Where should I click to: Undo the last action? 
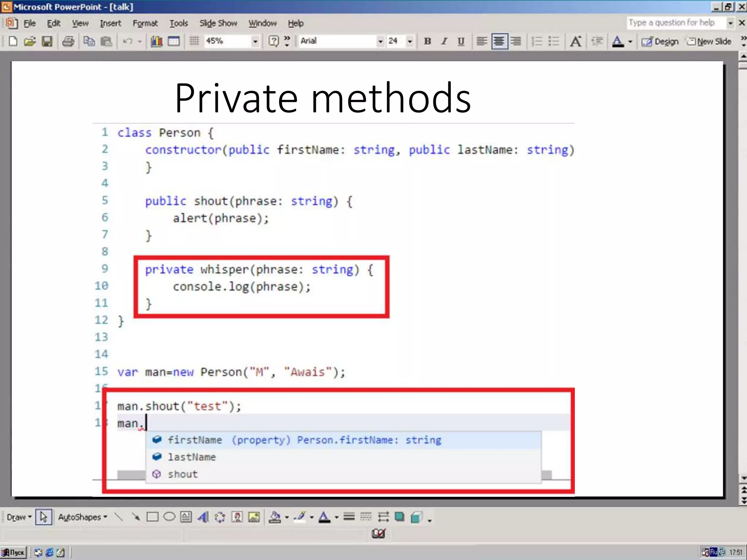pyautogui.click(x=127, y=41)
